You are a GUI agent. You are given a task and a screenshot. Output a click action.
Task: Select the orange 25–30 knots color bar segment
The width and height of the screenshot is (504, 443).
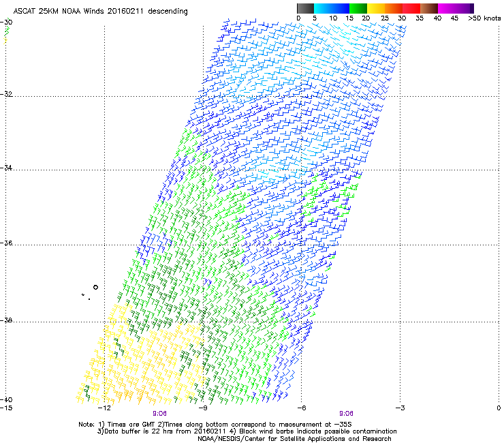point(394,8)
